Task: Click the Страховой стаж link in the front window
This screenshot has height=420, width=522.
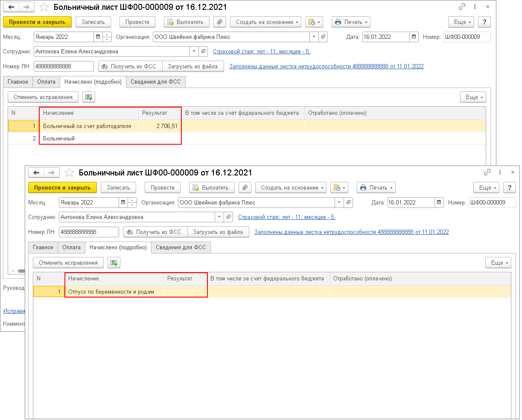Action: click(x=287, y=217)
